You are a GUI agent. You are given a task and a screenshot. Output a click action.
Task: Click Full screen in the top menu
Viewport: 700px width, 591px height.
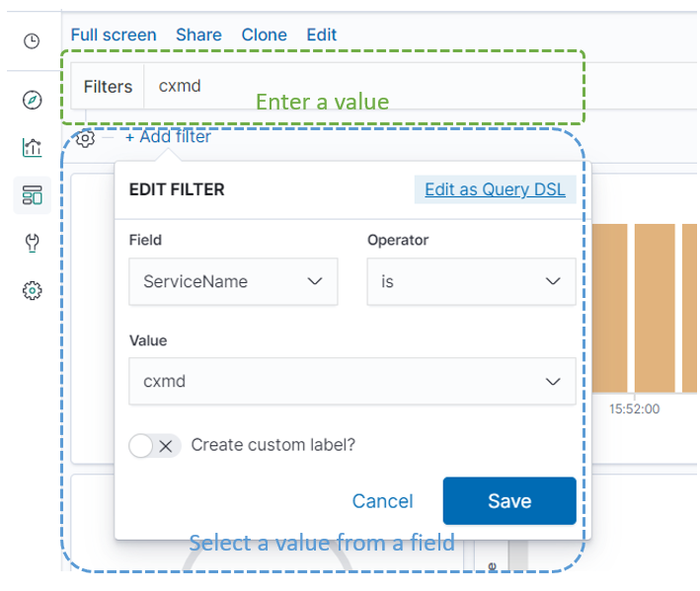114,35
